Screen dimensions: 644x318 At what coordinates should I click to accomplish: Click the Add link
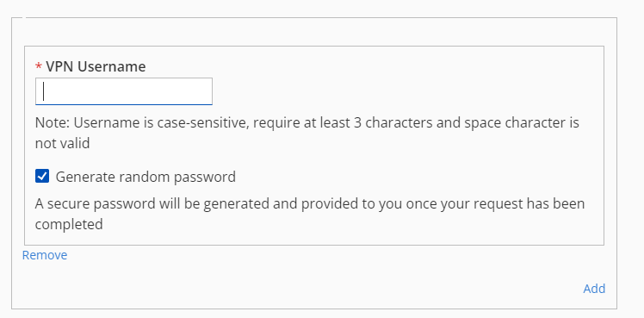pos(594,289)
